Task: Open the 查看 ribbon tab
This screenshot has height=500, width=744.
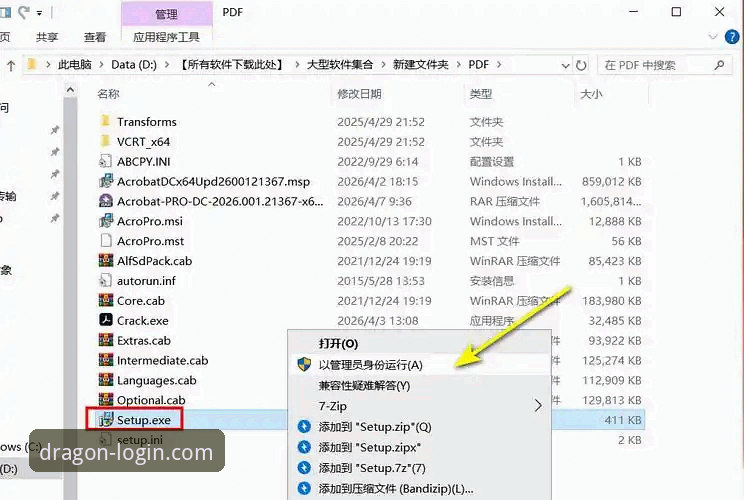Action: point(95,37)
